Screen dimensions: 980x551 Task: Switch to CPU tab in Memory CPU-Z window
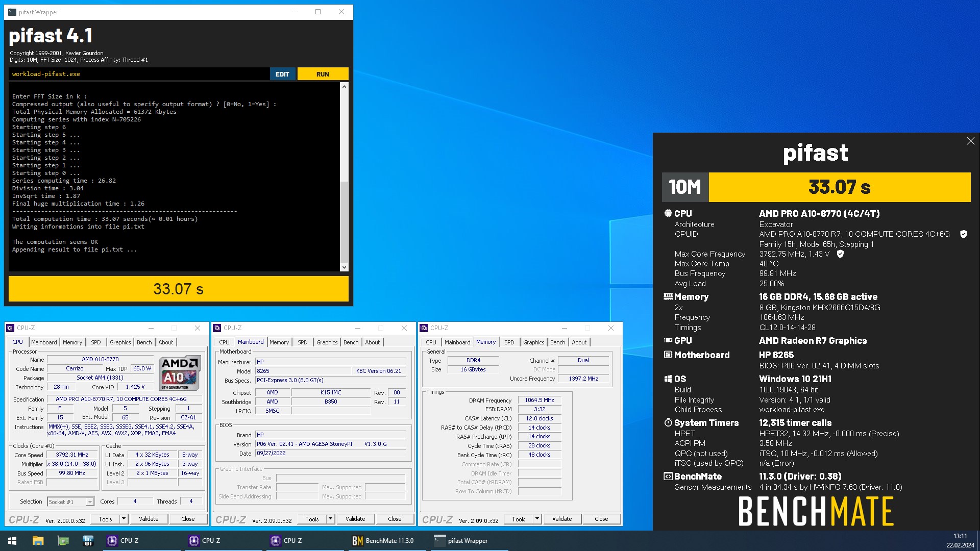coord(431,342)
